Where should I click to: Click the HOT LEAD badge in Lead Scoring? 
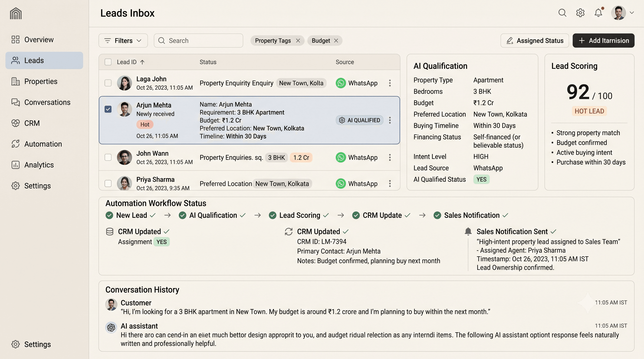[589, 111]
